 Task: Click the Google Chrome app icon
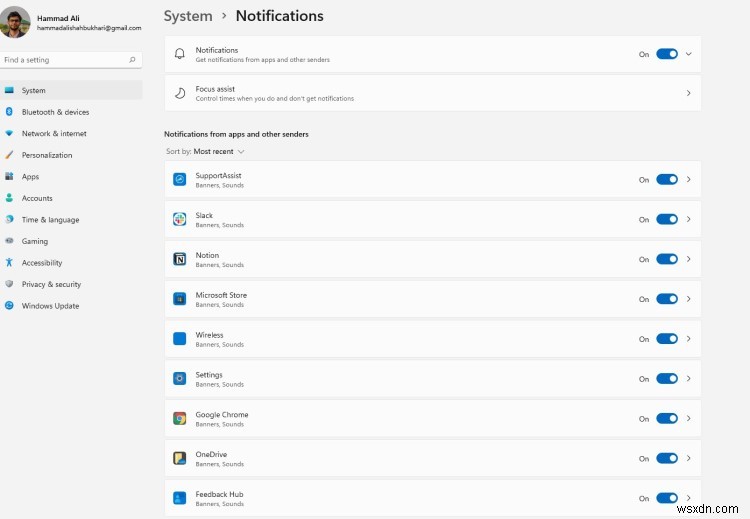coord(179,419)
